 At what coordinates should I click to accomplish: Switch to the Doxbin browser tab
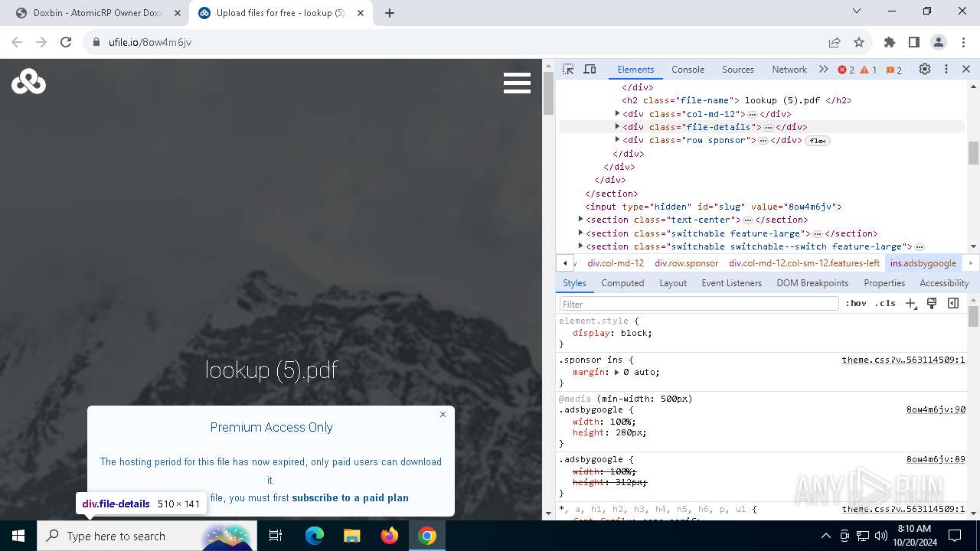[x=98, y=13]
